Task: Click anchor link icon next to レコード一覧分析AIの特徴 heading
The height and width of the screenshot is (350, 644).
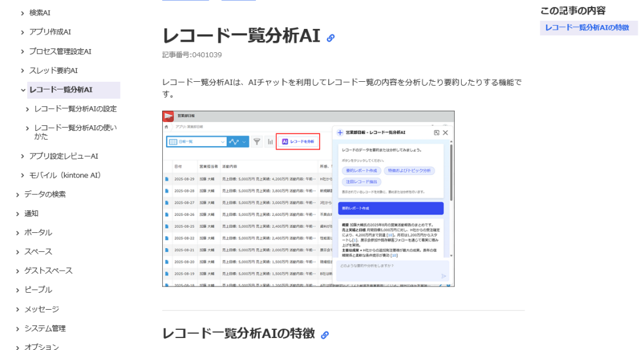Action: (325, 335)
